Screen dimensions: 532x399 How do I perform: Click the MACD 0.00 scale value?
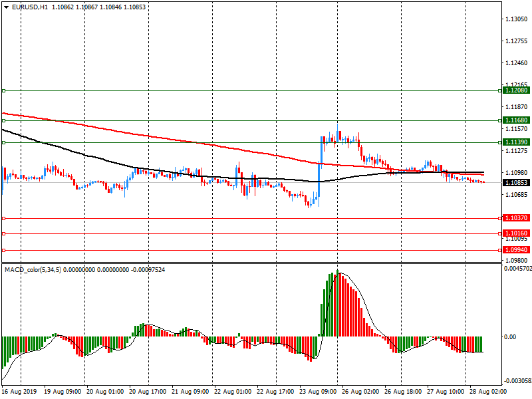(510, 336)
